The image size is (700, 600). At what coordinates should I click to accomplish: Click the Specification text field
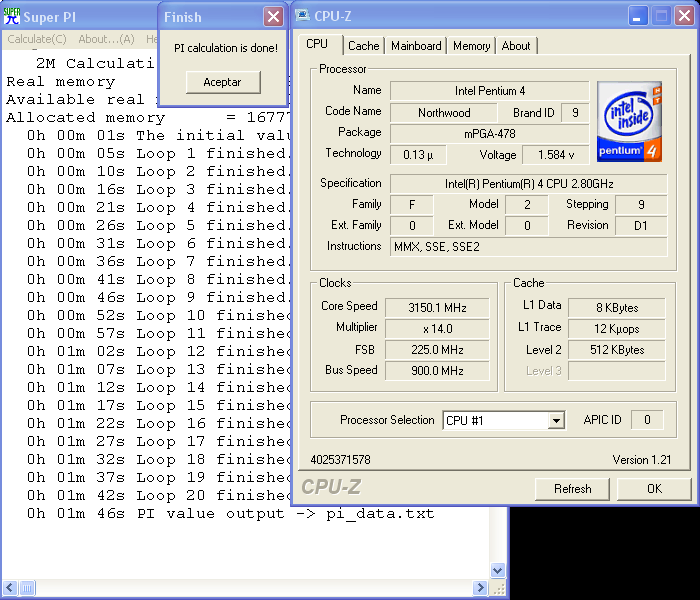click(x=527, y=183)
